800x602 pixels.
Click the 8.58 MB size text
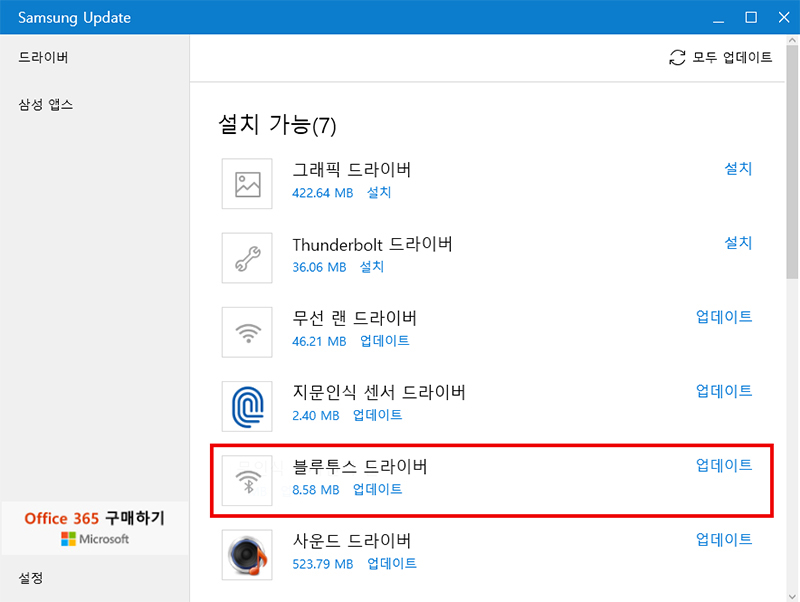point(316,490)
